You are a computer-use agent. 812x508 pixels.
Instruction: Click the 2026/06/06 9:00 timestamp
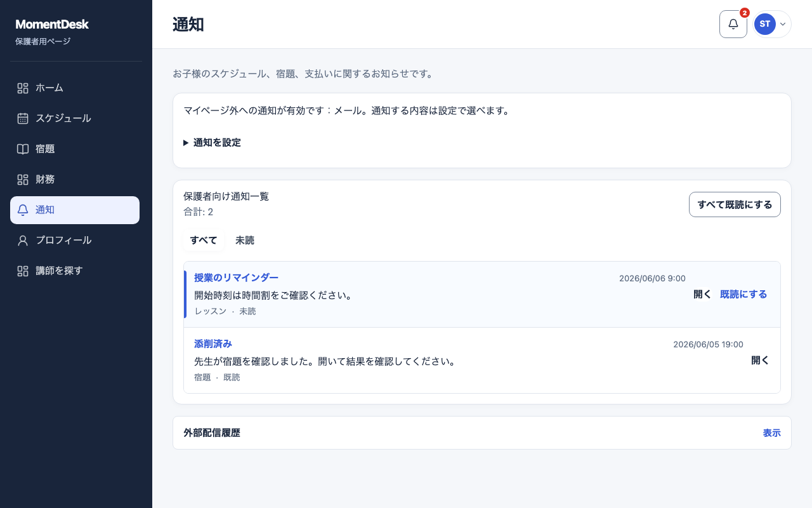(652, 279)
